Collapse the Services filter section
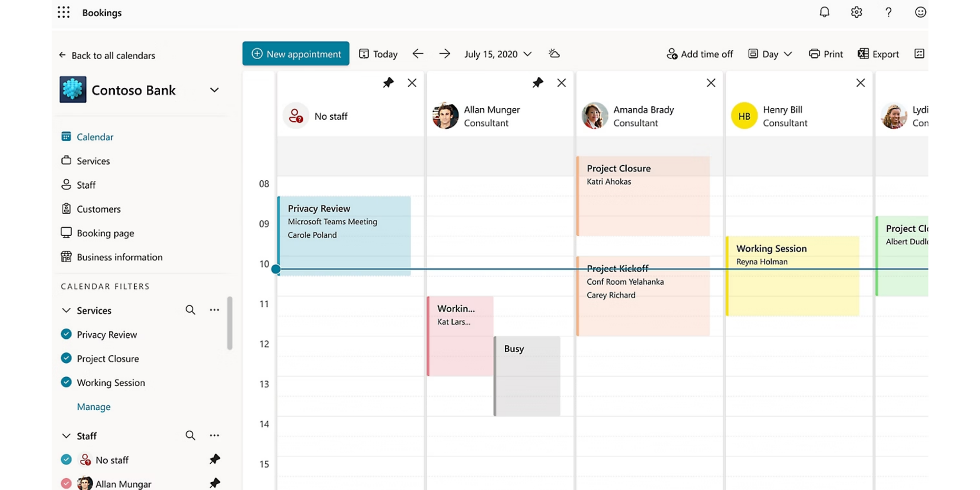Viewport: 980px width, 490px height. 66,310
